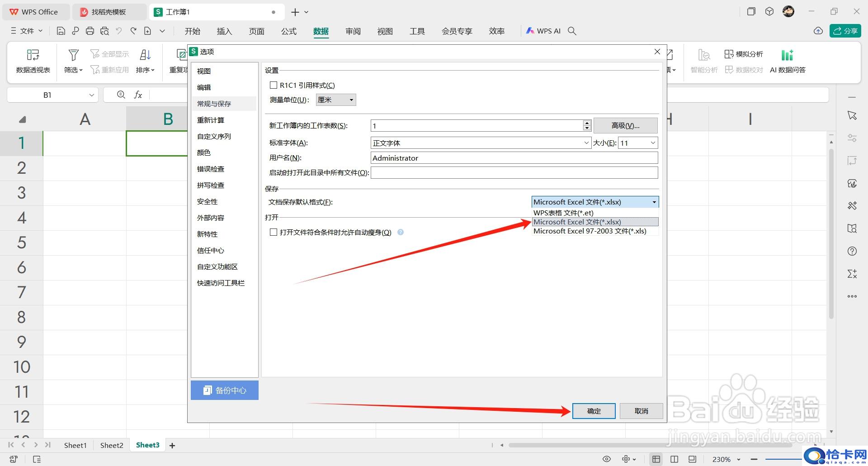Select 安全性 in options sidebar
The image size is (868, 466).
[224, 201]
